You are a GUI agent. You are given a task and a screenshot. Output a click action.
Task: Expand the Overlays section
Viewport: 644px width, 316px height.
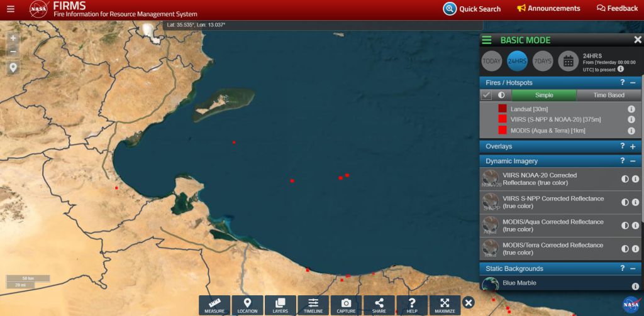[633, 146]
